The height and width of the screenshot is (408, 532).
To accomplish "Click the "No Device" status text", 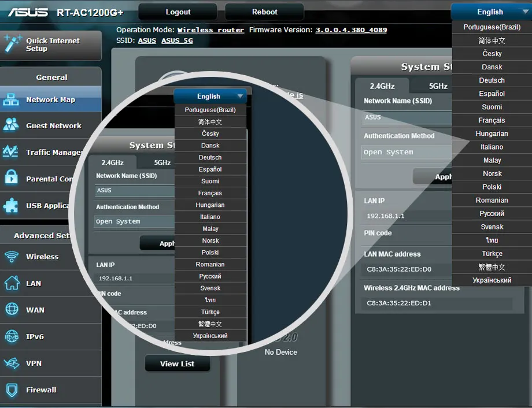I will pyautogui.click(x=281, y=352).
